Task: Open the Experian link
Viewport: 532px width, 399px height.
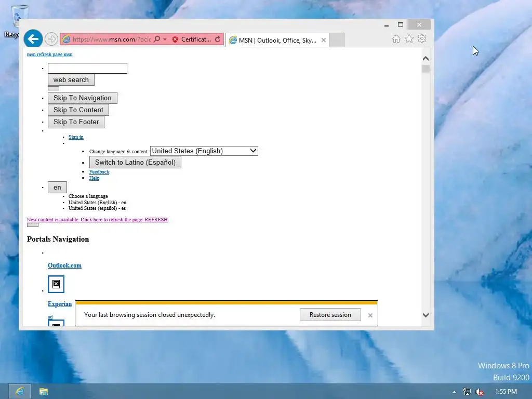Action: tap(60, 304)
